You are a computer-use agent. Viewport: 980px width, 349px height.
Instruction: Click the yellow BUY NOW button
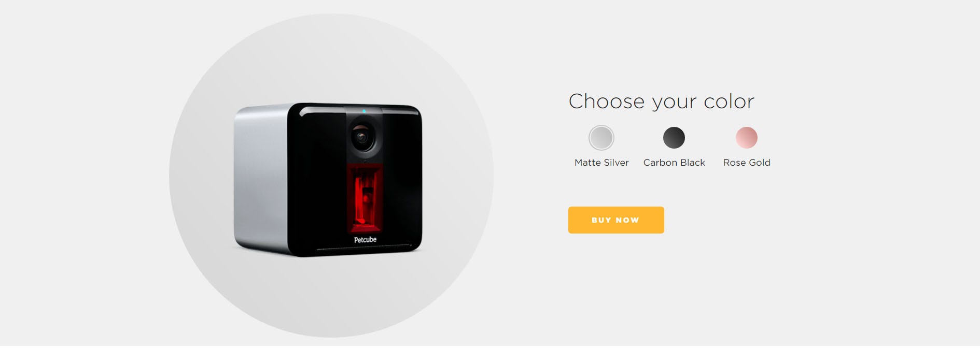616,220
